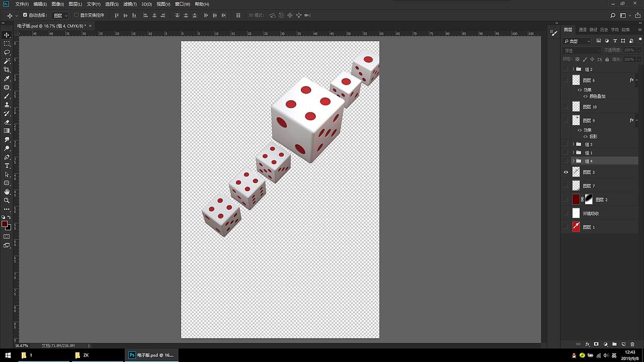Screen dimensions: 644x362
Task: Hide layer 图层 3 with its eye icon
Action: tap(566, 172)
